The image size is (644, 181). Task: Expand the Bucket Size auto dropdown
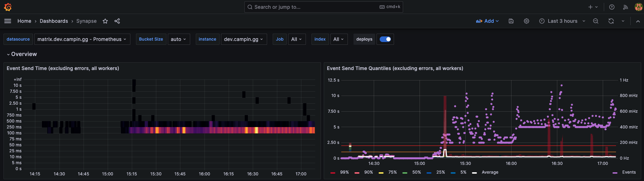coord(179,39)
